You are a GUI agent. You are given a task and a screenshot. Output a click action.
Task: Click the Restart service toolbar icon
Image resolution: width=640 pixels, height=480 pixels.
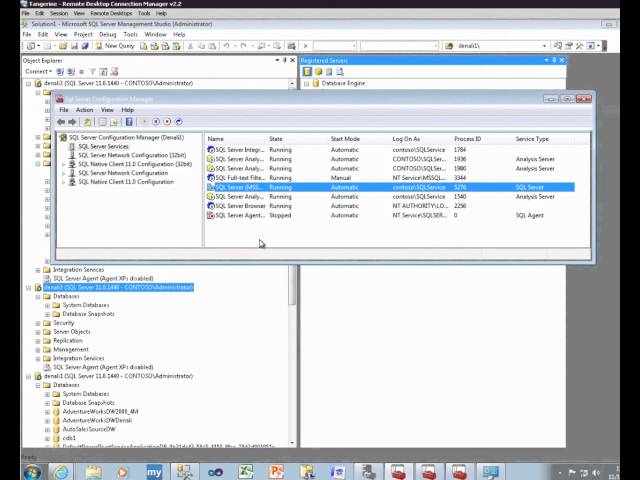[x=179, y=122]
